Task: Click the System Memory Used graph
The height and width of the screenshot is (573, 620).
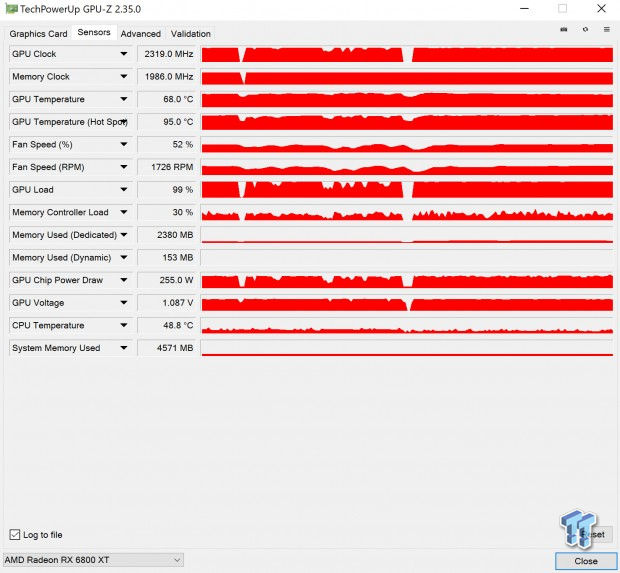Action: (407, 348)
